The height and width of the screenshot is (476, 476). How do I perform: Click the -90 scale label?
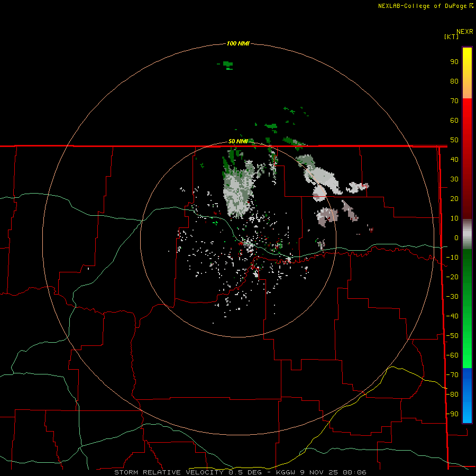click(452, 414)
